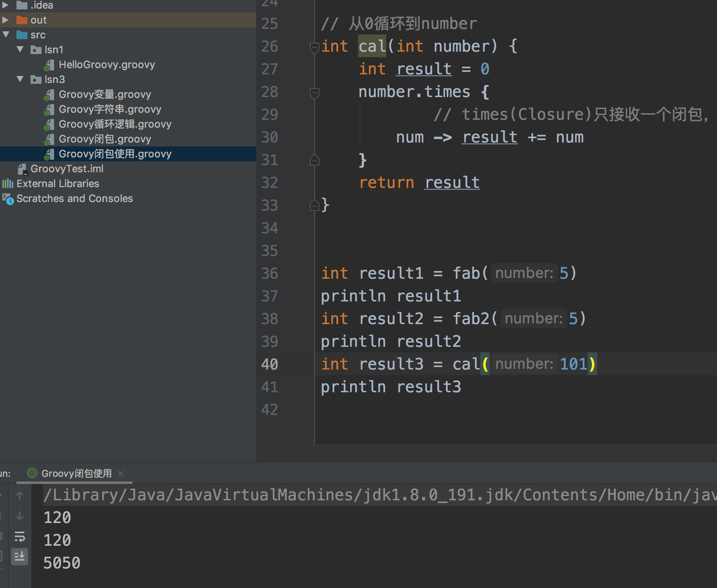Click the fab call on line 36

tap(466, 273)
